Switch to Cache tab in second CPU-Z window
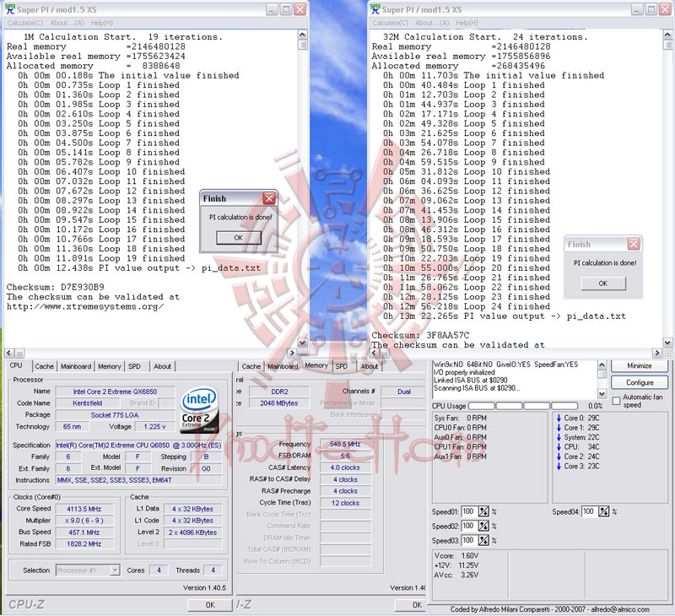This screenshot has height=616, width=675. pos(251,366)
